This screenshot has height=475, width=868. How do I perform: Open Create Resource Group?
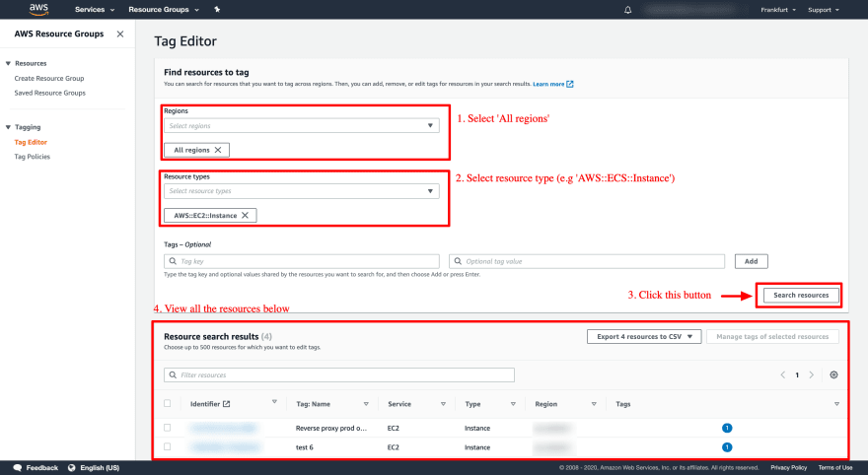click(49, 79)
